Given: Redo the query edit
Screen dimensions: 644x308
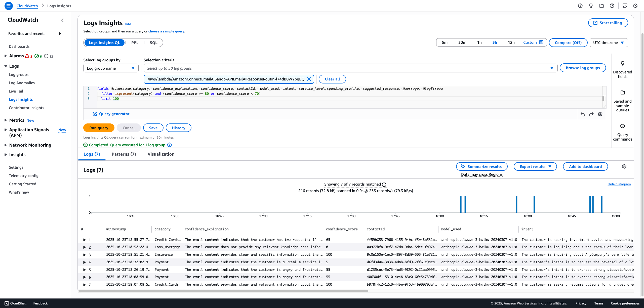Looking at the screenshot, I should point(591,114).
